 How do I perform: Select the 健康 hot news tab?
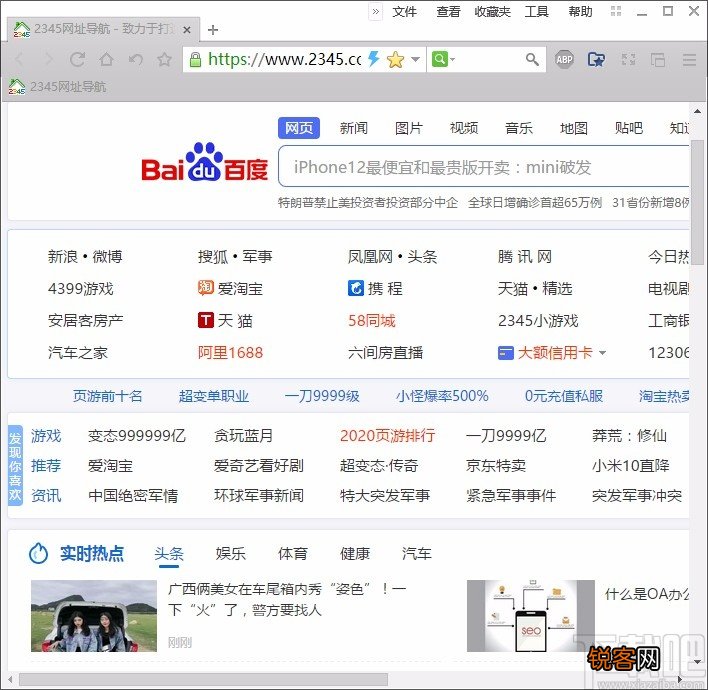click(x=355, y=554)
